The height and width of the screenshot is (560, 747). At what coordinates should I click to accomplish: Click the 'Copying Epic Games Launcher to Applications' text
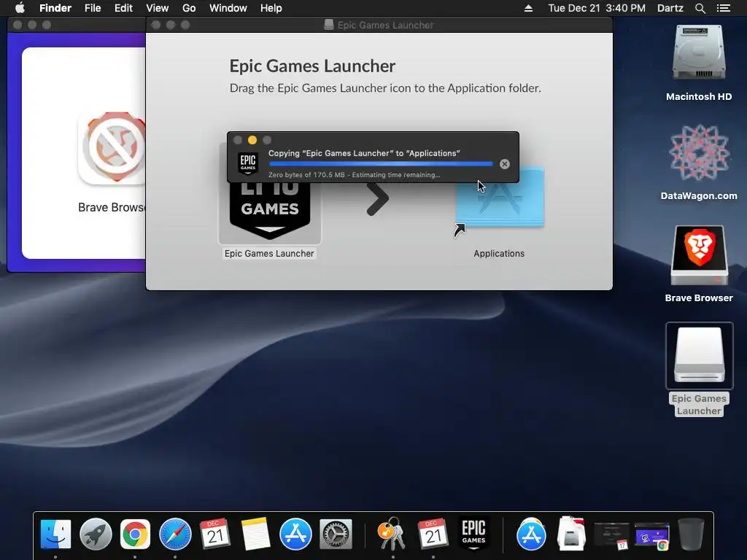364,153
